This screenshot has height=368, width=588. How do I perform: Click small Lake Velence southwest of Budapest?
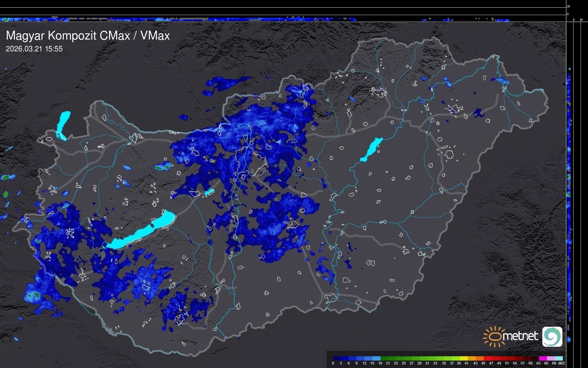[x=209, y=192]
